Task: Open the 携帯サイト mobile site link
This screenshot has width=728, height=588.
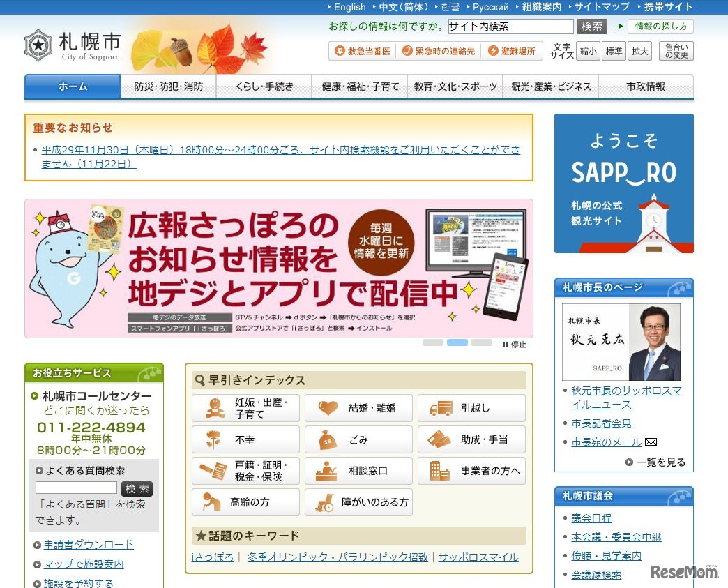Action: tap(668, 7)
